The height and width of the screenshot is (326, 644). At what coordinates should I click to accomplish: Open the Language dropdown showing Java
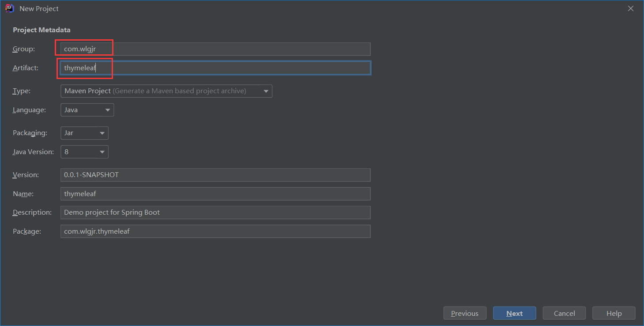(87, 110)
